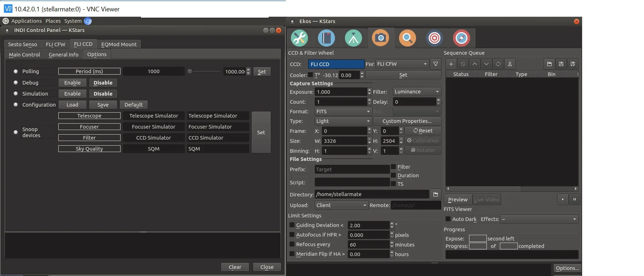644x276 pixels.
Task: Move sequence job down with down arrow
Action: pyautogui.click(x=486, y=64)
